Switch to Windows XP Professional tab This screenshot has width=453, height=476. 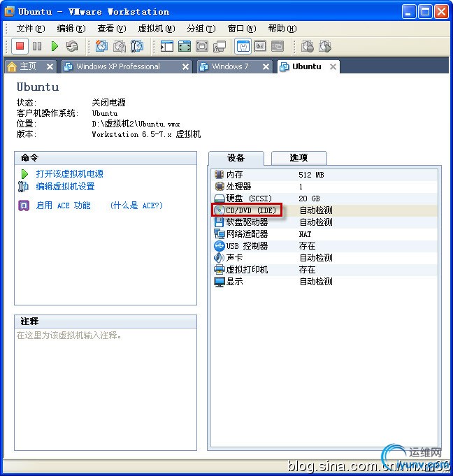click(x=118, y=66)
